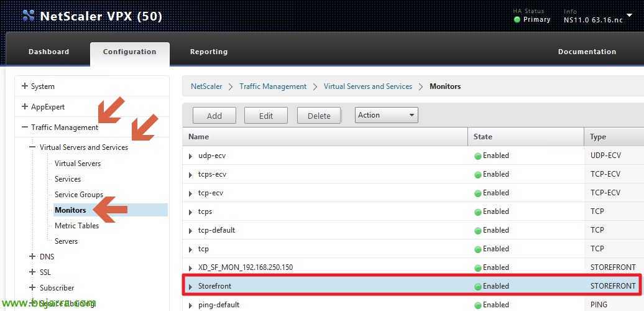Click the Edit button

[x=266, y=116]
